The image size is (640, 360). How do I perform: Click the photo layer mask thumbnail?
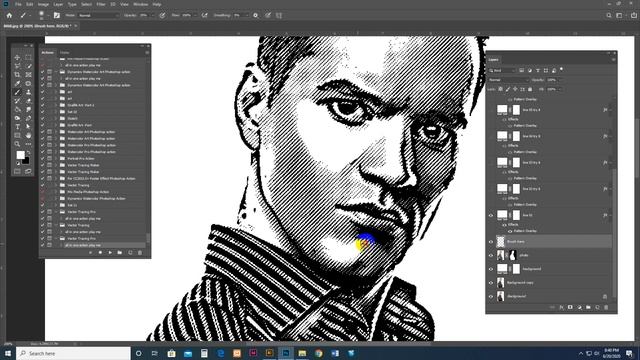(x=513, y=256)
